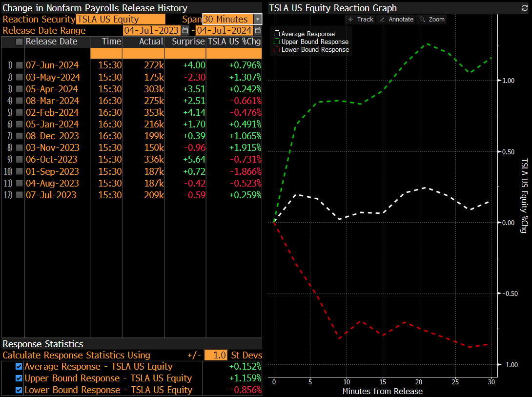The image size is (532, 397).
Task: Edit the St Devs value field
Action: pyautogui.click(x=216, y=355)
